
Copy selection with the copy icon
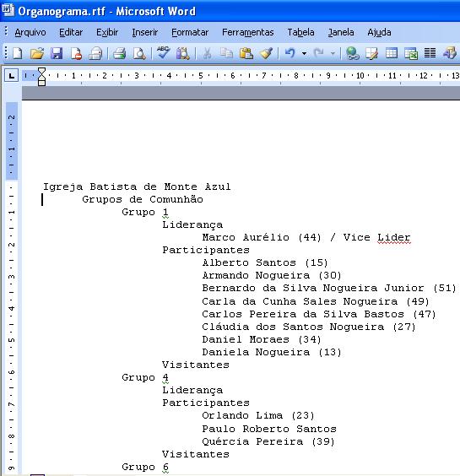click(x=226, y=53)
